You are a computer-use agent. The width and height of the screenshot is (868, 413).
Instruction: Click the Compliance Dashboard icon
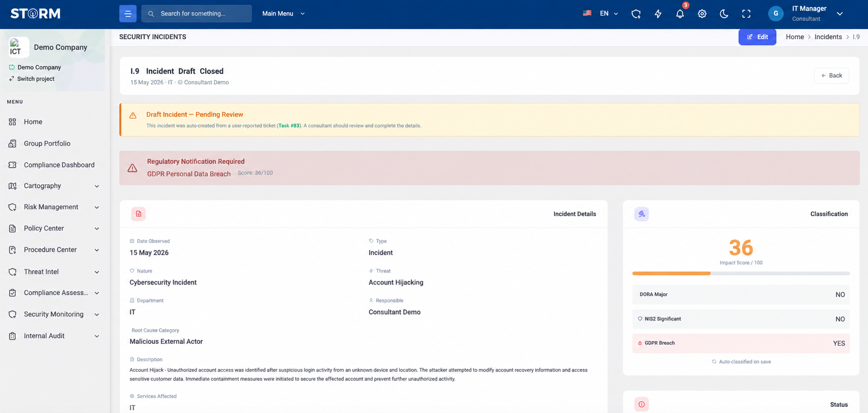point(12,165)
